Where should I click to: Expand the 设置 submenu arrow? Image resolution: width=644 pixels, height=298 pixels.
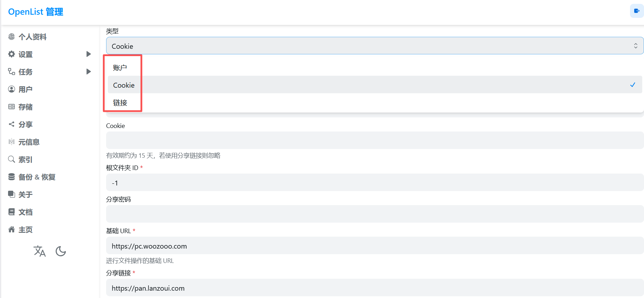(89, 54)
